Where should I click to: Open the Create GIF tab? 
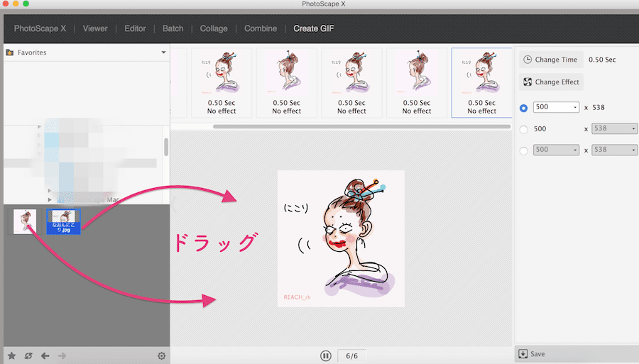pos(313,28)
